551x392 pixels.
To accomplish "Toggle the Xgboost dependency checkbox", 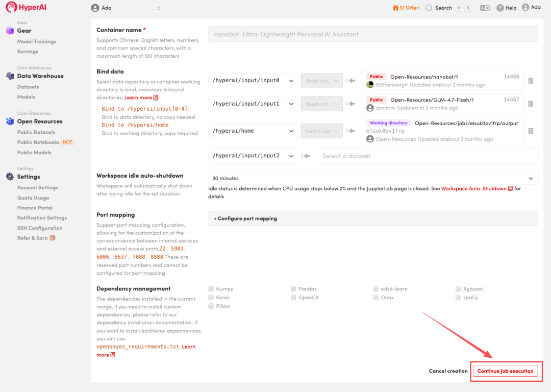I will tap(458, 289).
